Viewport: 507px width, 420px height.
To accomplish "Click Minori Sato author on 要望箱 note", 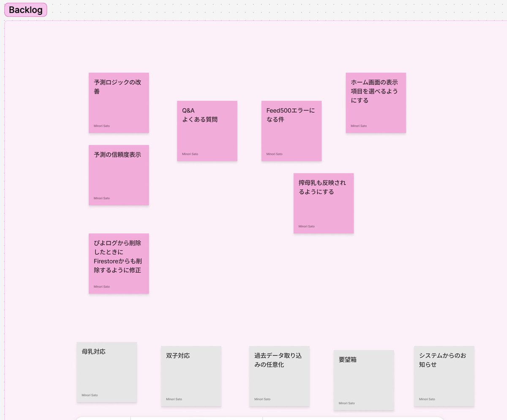I will (x=347, y=403).
